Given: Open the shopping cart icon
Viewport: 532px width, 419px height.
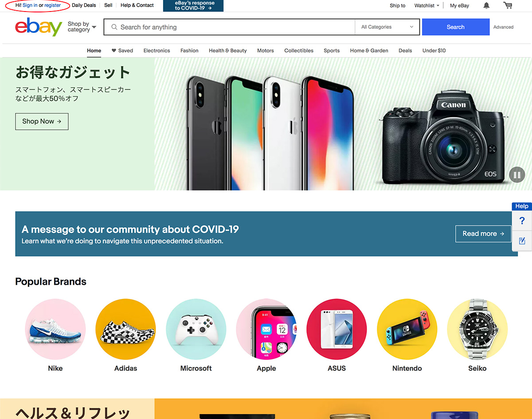Looking at the screenshot, I should [508, 5].
